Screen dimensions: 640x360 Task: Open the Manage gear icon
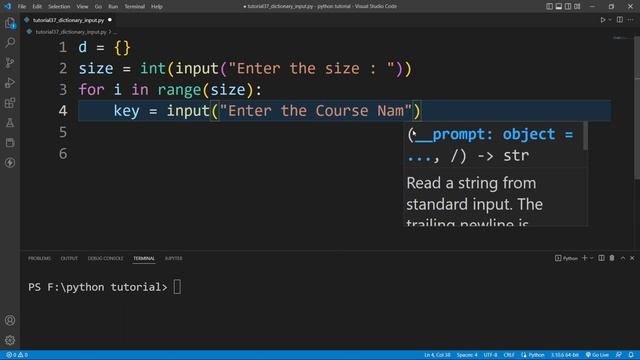[x=10, y=340]
